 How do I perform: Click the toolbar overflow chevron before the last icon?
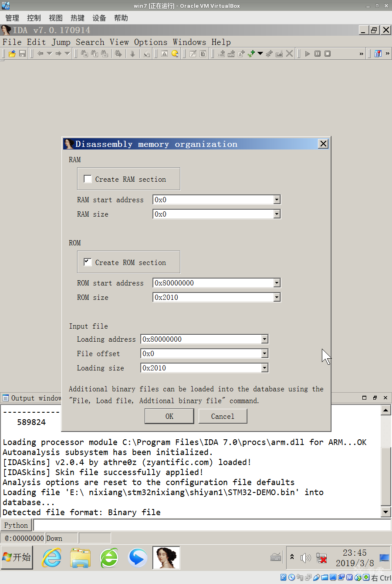click(361, 54)
